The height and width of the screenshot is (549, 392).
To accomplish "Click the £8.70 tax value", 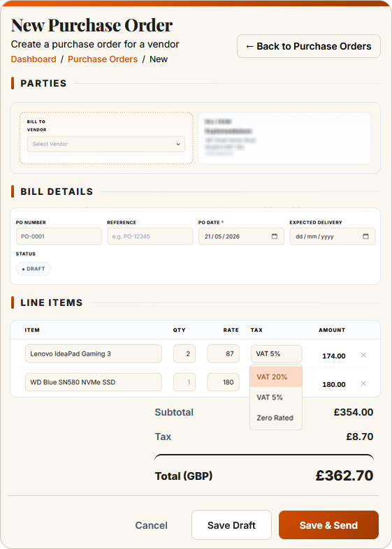I will click(x=360, y=437).
